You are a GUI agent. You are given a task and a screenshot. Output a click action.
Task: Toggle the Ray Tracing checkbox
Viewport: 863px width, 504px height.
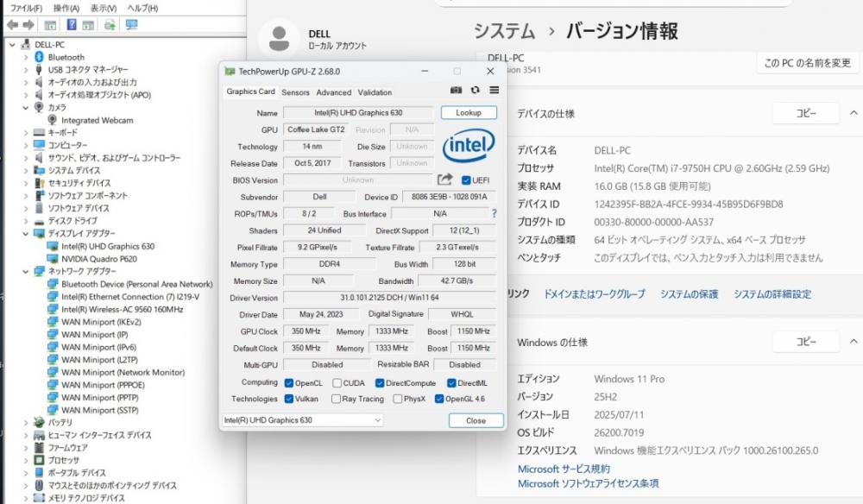[336, 399]
